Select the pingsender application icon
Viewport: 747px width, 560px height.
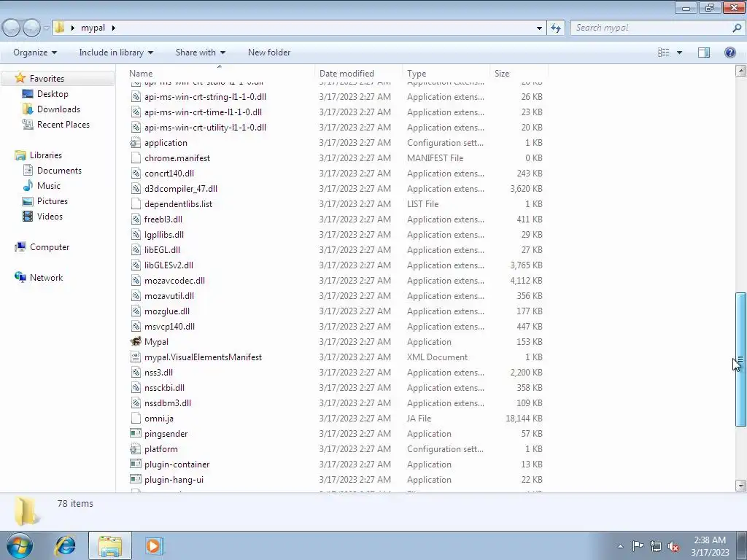(136, 433)
